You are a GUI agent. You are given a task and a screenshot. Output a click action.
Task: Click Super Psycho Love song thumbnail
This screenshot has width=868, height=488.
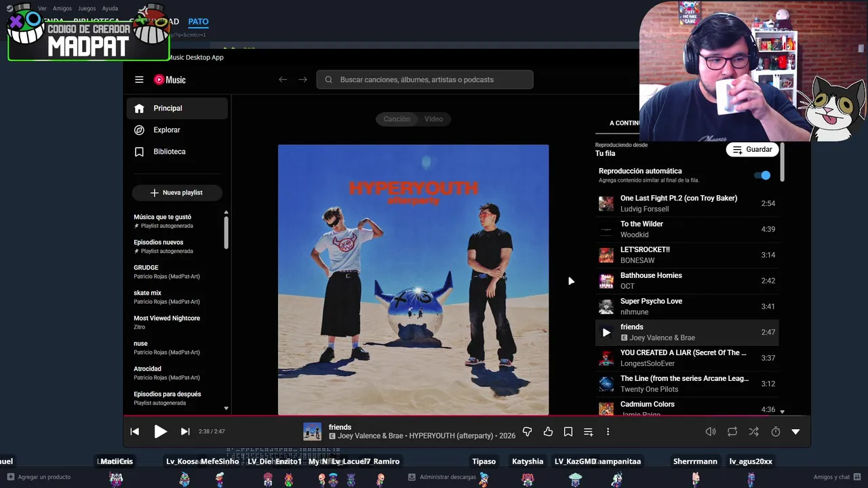pyautogui.click(x=606, y=306)
